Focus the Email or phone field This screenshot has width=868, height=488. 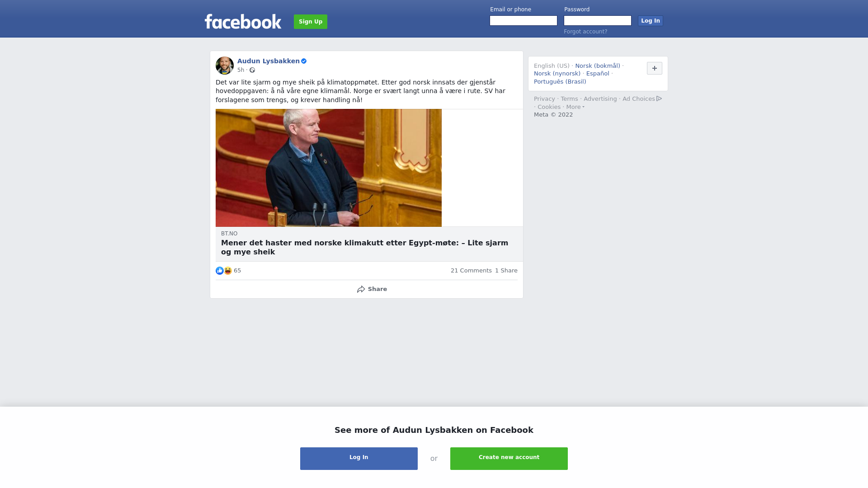[524, 21]
